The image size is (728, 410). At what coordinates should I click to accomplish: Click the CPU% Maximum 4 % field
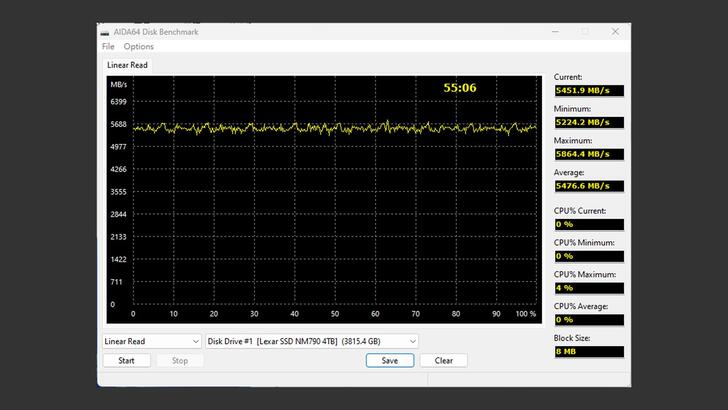[588, 288]
